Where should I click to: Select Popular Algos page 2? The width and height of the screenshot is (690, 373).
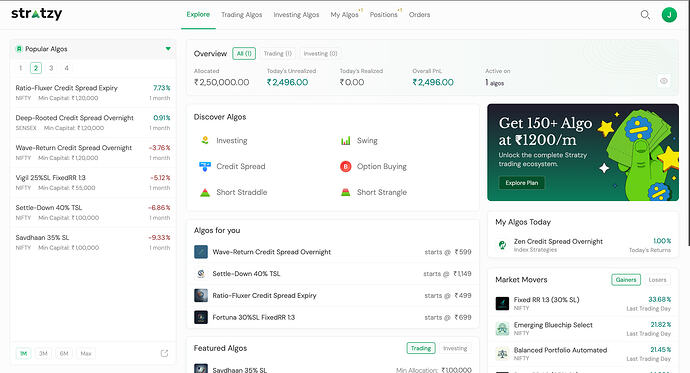coord(36,68)
